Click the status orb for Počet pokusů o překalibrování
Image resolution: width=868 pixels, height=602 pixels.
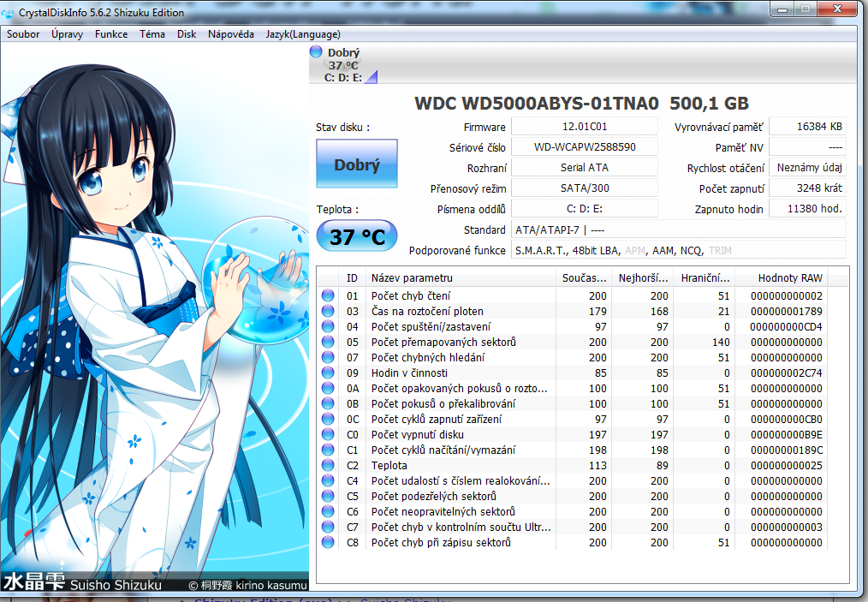pyautogui.click(x=328, y=403)
